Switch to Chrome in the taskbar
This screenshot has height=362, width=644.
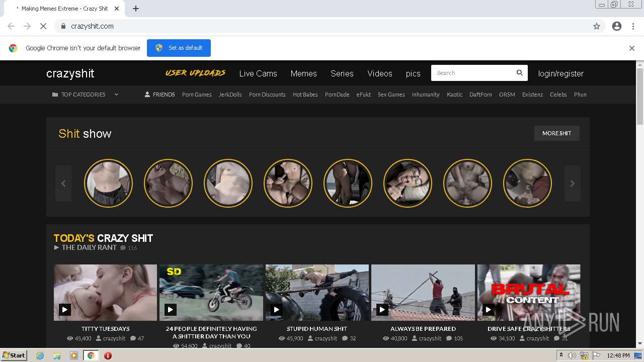(x=91, y=355)
